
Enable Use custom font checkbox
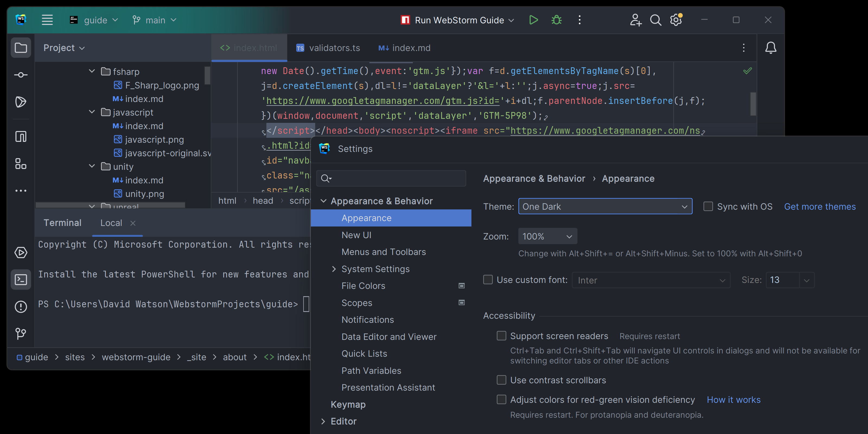tap(488, 280)
